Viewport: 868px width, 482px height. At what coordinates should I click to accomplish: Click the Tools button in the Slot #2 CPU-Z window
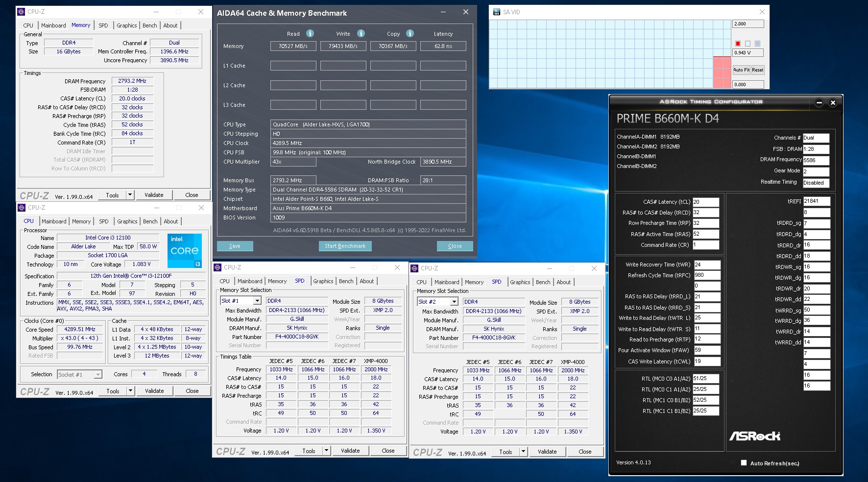click(506, 452)
